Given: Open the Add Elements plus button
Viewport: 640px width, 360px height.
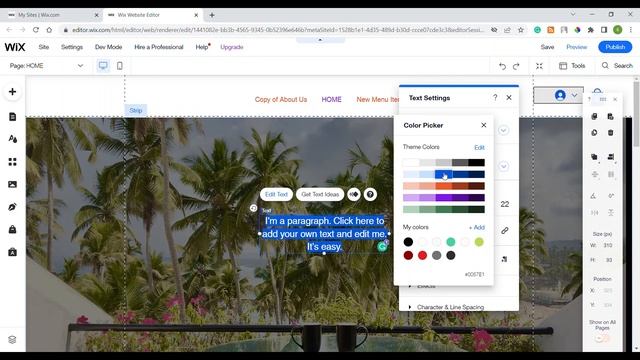Looking at the screenshot, I should 12,91.
